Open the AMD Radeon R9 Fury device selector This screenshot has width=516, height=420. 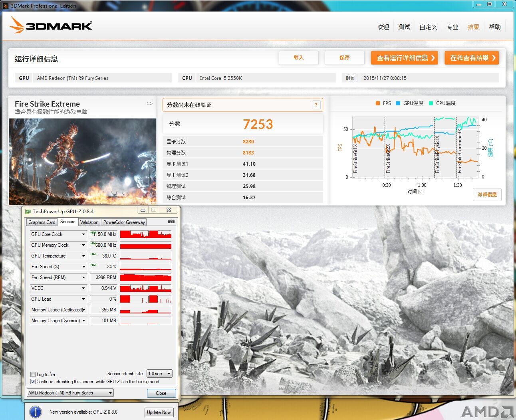coord(70,393)
